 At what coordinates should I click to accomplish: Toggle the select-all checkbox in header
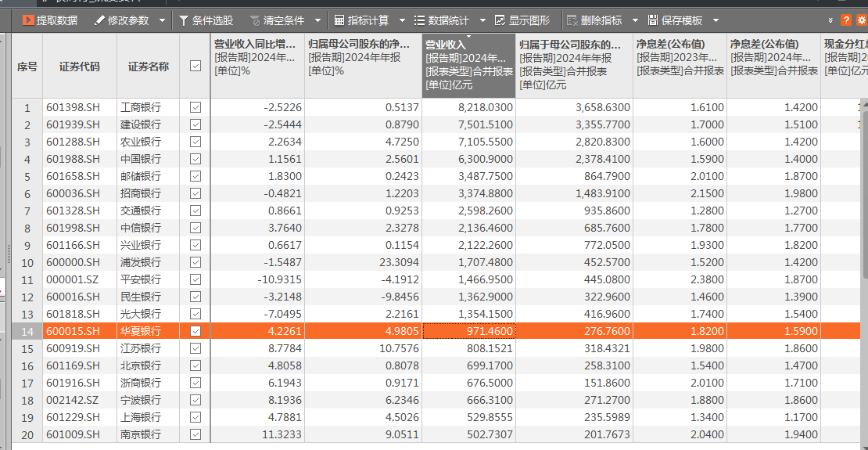[x=195, y=66]
